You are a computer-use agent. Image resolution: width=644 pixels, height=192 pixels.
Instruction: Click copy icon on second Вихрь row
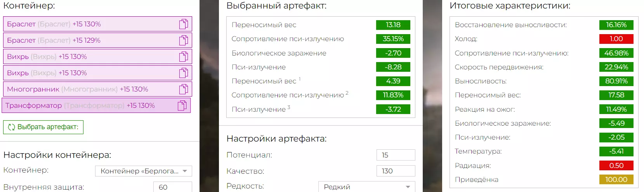[184, 73]
